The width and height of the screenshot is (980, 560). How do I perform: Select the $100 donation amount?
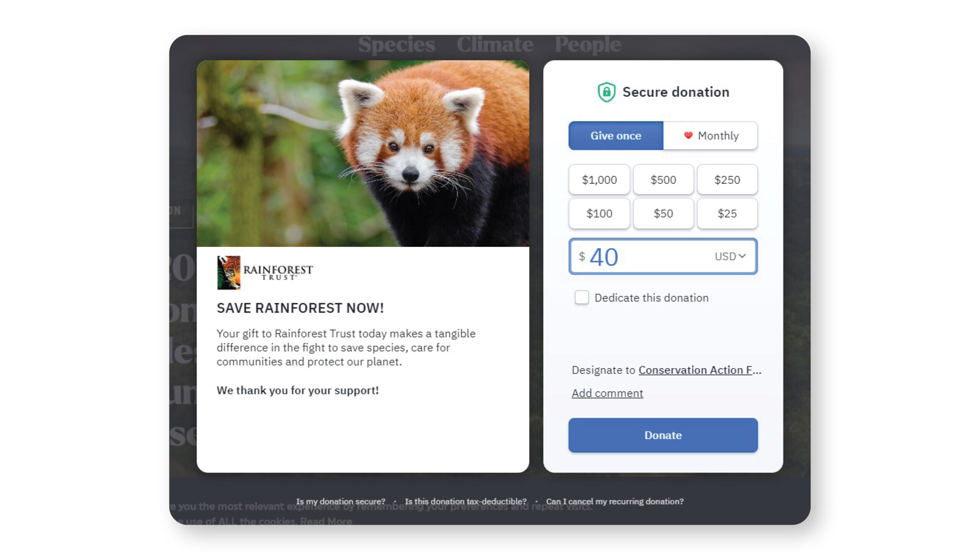pyautogui.click(x=599, y=214)
